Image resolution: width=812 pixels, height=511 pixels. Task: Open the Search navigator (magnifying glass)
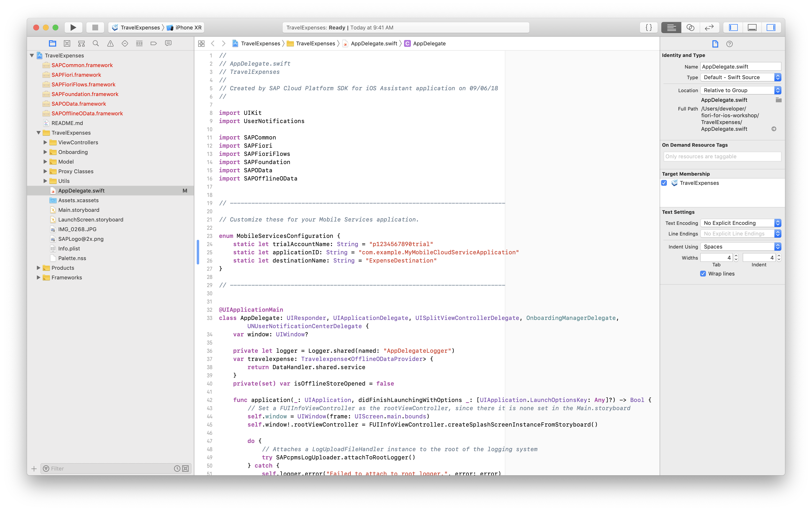(x=96, y=43)
